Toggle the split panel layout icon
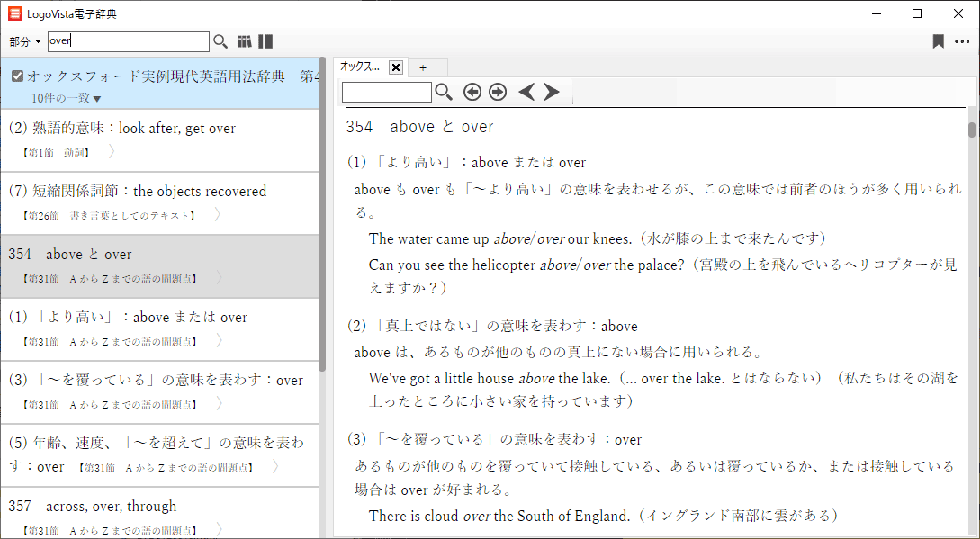 265,41
